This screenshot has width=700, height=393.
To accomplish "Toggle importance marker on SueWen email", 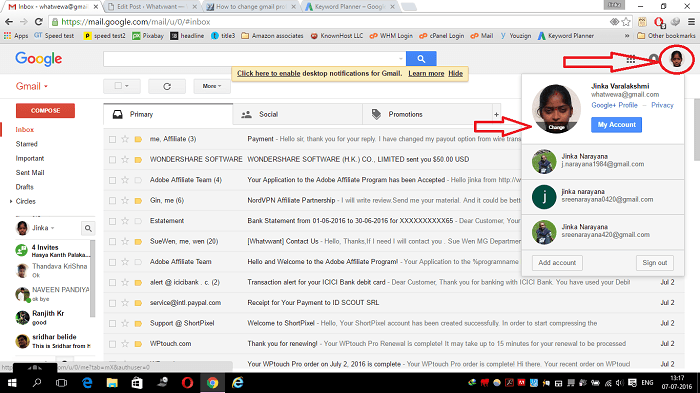I will (x=138, y=242).
